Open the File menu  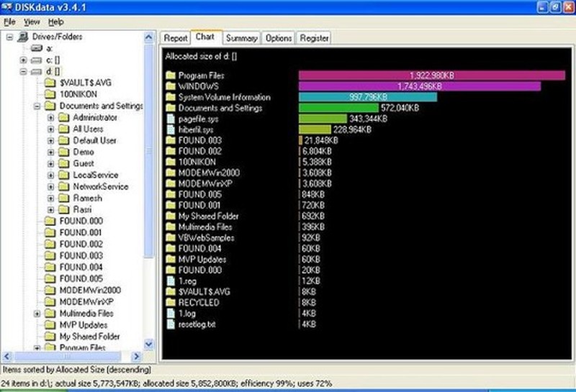click(x=9, y=22)
